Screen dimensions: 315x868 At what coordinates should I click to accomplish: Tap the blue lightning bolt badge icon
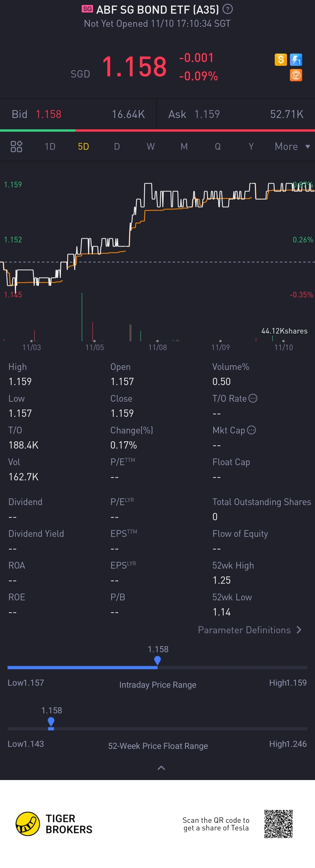point(296,60)
